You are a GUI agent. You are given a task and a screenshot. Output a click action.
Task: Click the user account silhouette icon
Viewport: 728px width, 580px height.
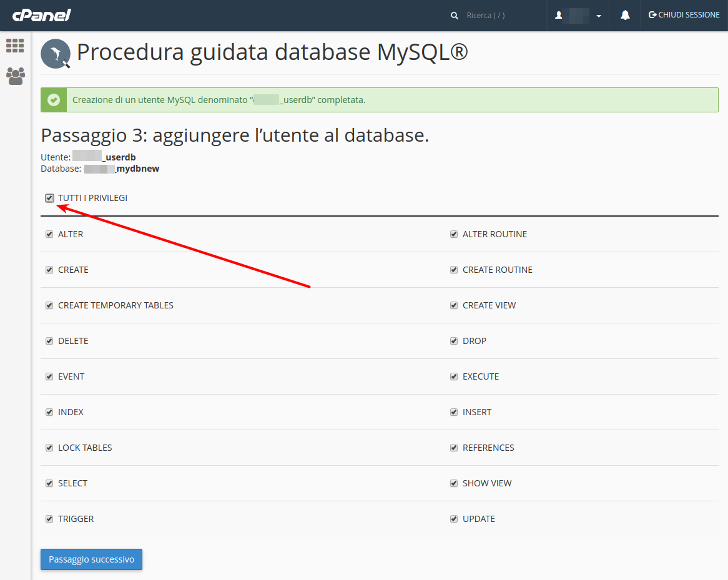click(559, 16)
